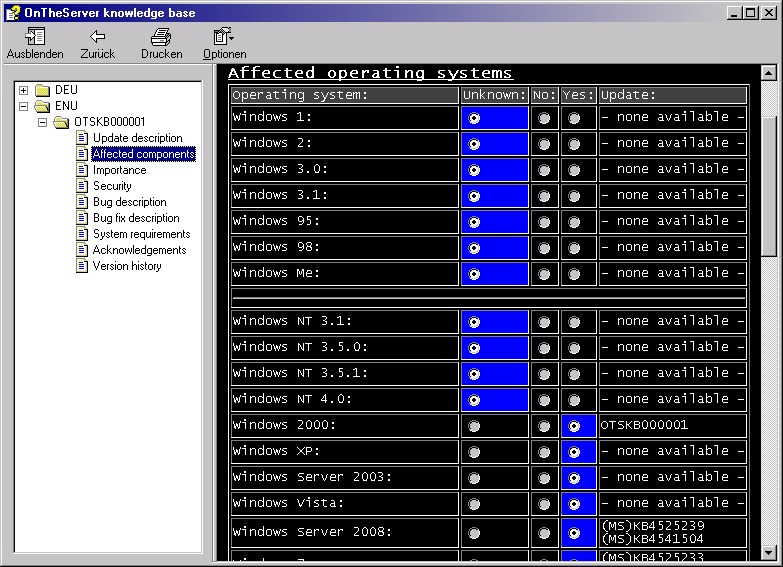Image resolution: width=783 pixels, height=567 pixels.
Task: Click the (MS)KB4525239 update entry
Action: coord(653,526)
